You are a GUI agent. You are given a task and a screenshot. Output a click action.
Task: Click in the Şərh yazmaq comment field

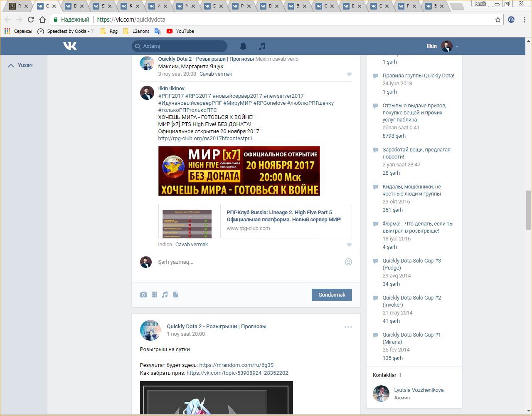pyautogui.click(x=249, y=262)
